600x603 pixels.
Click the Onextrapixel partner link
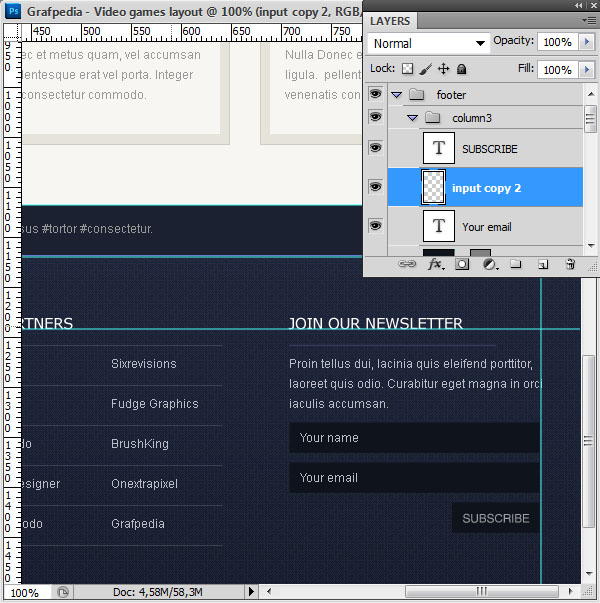[x=144, y=483]
